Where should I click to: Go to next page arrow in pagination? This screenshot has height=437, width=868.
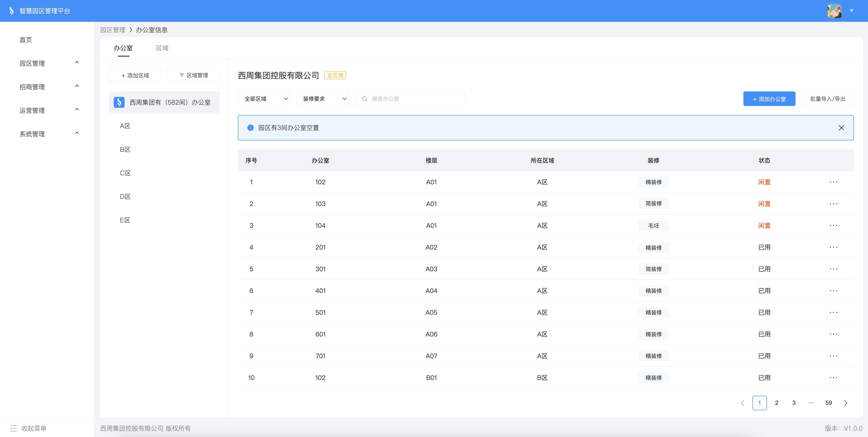845,403
